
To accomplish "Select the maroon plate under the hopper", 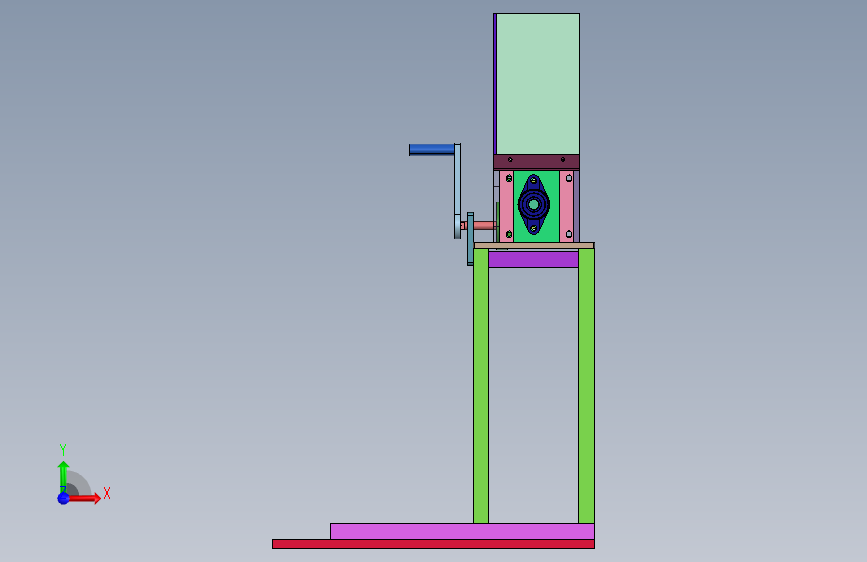I will coord(536,162).
